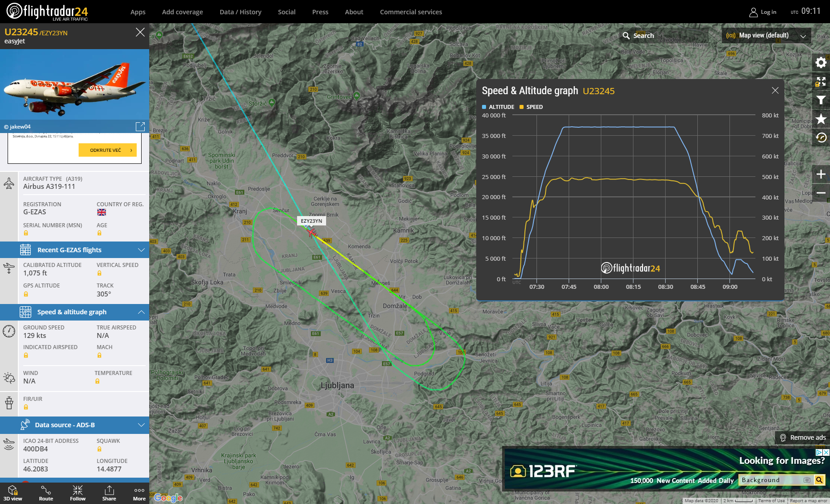Screen dimensions: 830x504
Task: Click the locked Vertical Speed icon
Action: click(x=99, y=273)
